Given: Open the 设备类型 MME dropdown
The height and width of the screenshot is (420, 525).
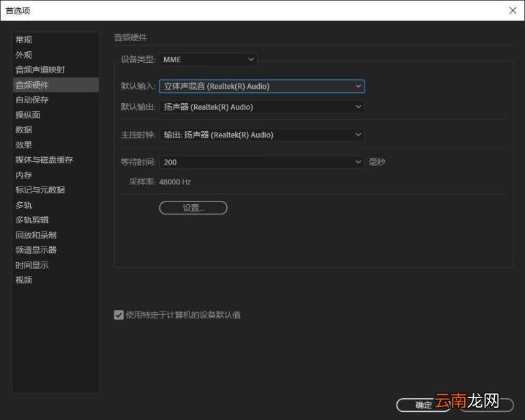Looking at the screenshot, I should pyautogui.click(x=208, y=59).
